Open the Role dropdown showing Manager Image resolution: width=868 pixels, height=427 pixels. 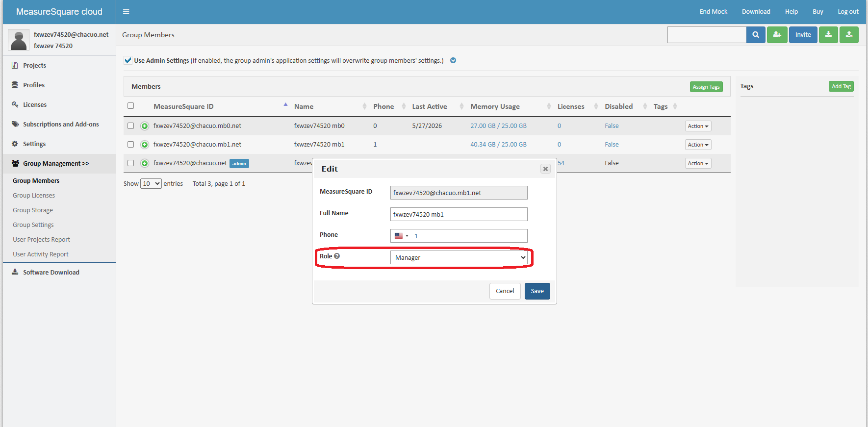459,257
